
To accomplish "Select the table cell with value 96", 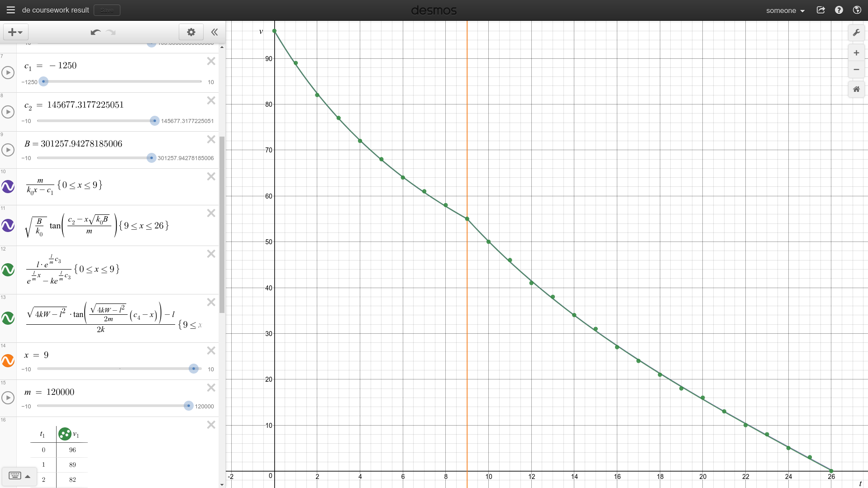I will (x=72, y=450).
